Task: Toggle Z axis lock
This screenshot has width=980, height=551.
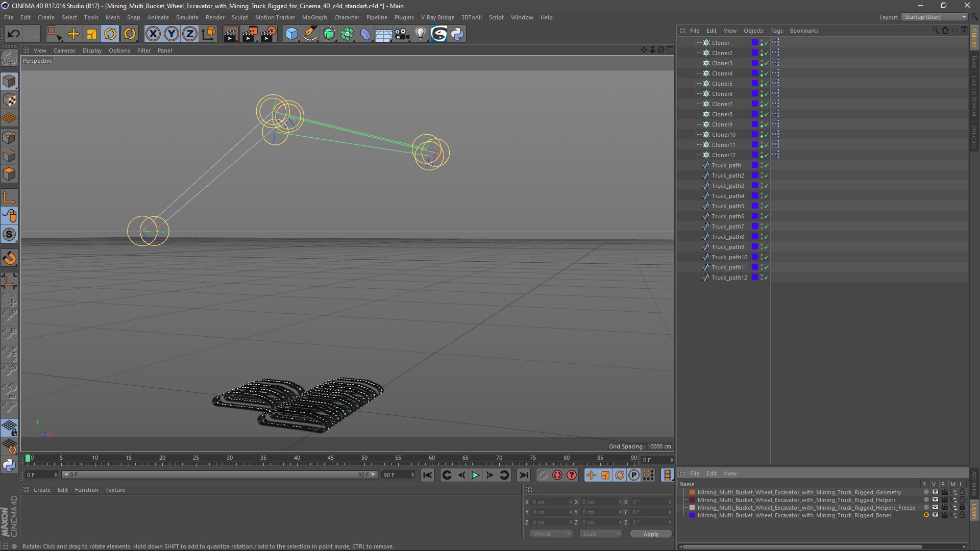Action: coord(190,34)
